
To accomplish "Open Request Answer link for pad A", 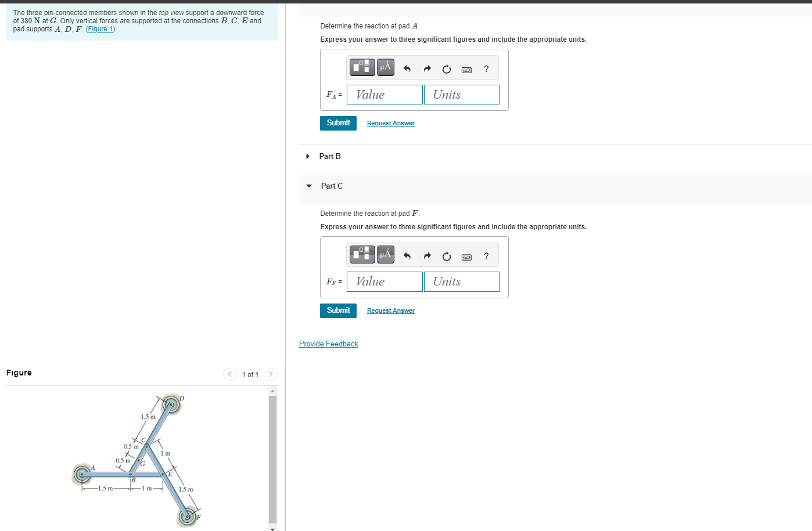I will tap(390, 123).
